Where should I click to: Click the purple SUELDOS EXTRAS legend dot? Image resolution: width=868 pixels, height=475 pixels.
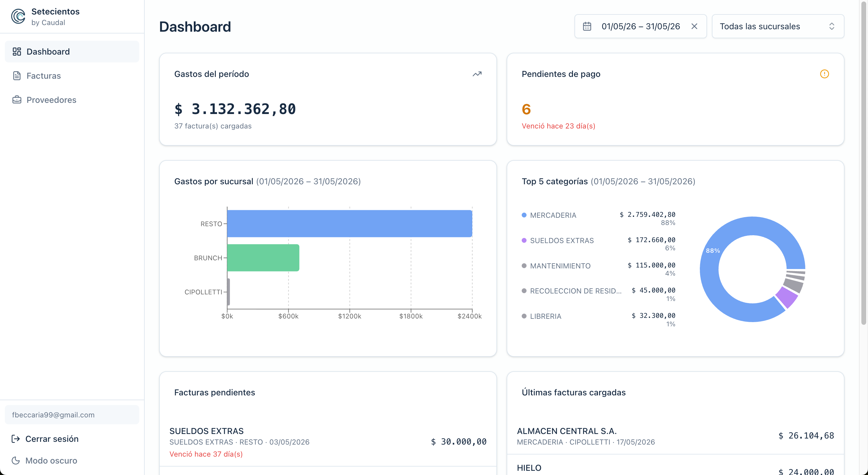(524, 240)
